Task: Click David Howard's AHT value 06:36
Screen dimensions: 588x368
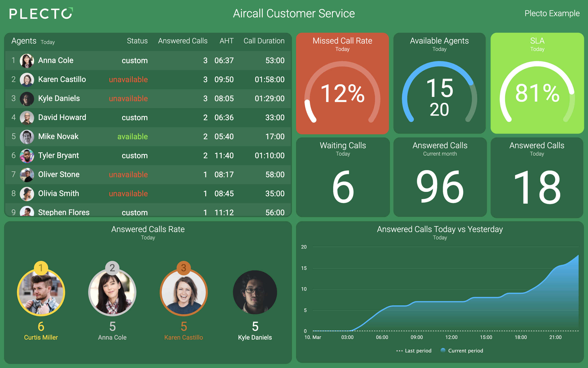Action: [x=224, y=118]
